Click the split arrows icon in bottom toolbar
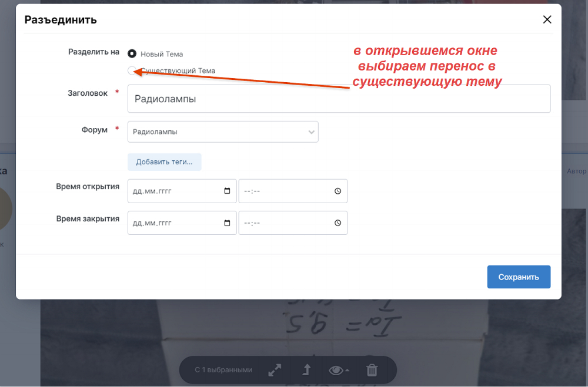This screenshot has height=387, width=588. 275,370
